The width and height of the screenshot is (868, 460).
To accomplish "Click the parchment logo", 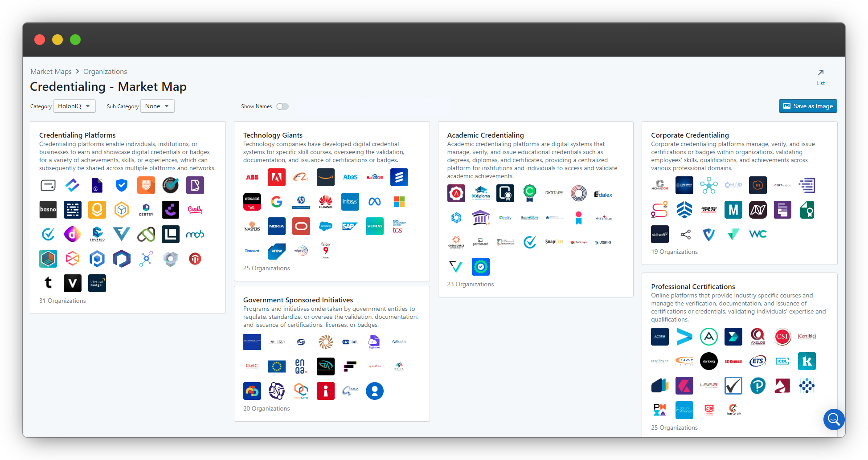I will [481, 242].
